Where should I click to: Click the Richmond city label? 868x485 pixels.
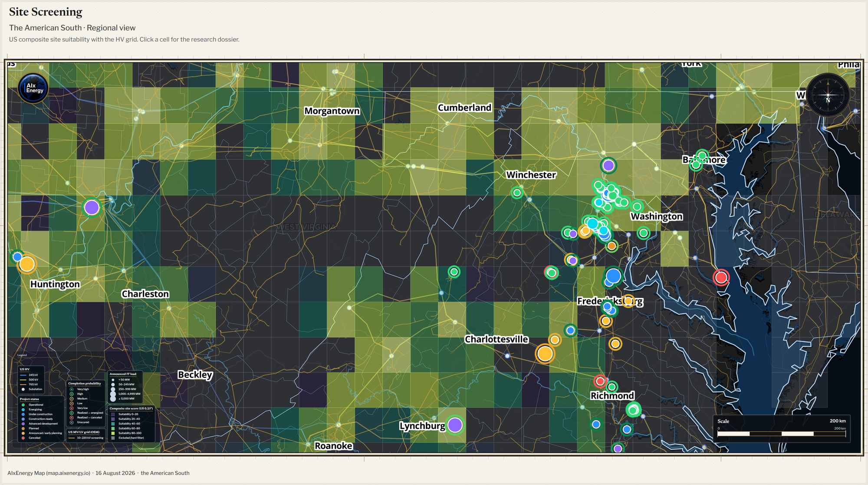coord(612,396)
